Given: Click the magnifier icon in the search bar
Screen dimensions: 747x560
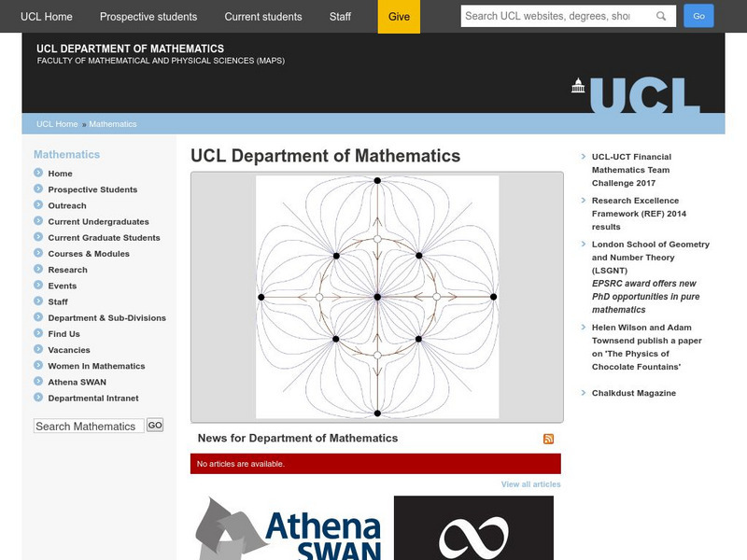Looking at the screenshot, I should pyautogui.click(x=662, y=16).
